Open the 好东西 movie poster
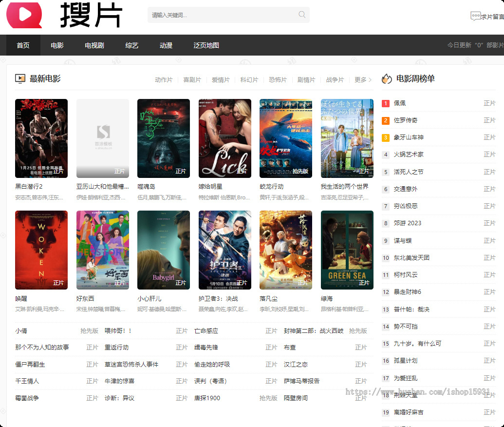 pos(103,250)
